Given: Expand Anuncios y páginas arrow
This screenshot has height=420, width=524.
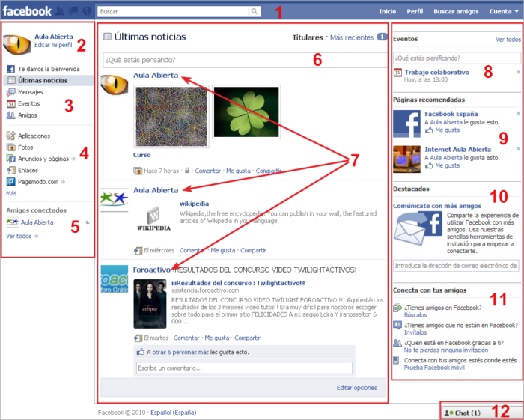Looking at the screenshot, I should click(73, 159).
